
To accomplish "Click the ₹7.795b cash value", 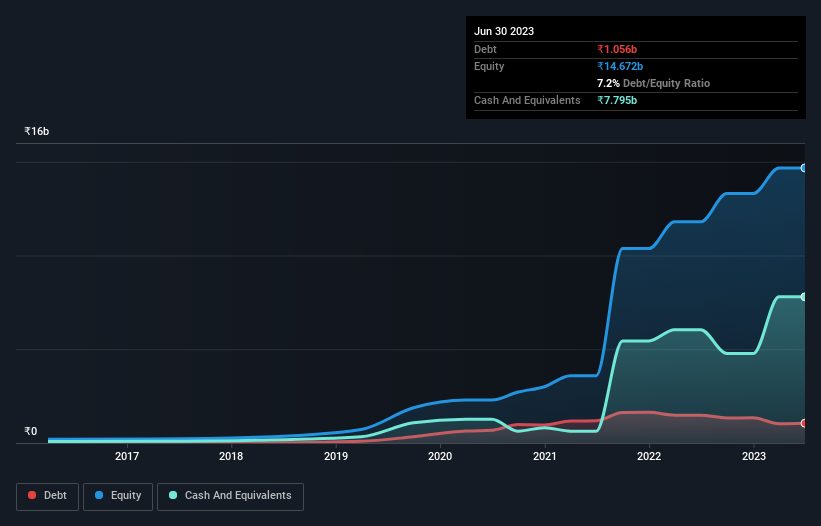I will point(617,100).
